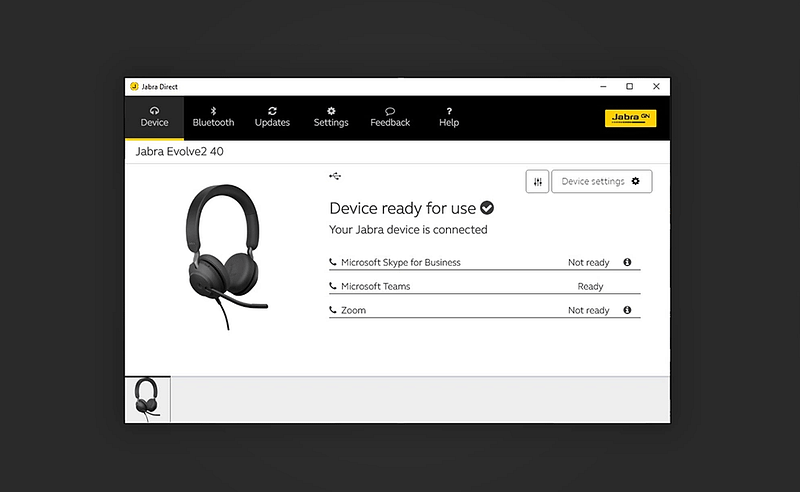Click the Jabra Direct title bar icon
Viewport: 800px width, 492px height.
coord(134,86)
